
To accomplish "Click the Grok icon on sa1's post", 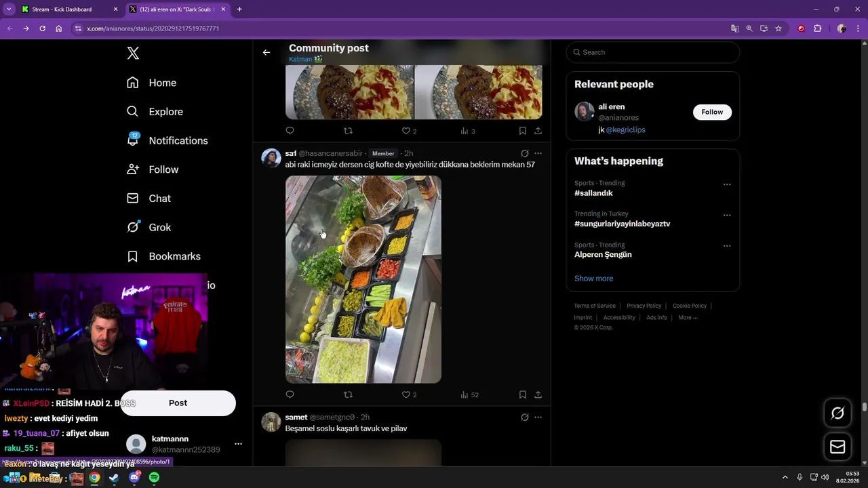I will [x=524, y=153].
